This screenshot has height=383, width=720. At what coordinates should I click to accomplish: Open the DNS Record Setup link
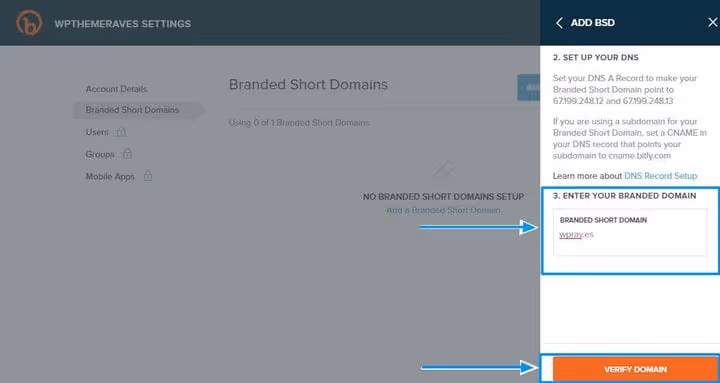660,176
